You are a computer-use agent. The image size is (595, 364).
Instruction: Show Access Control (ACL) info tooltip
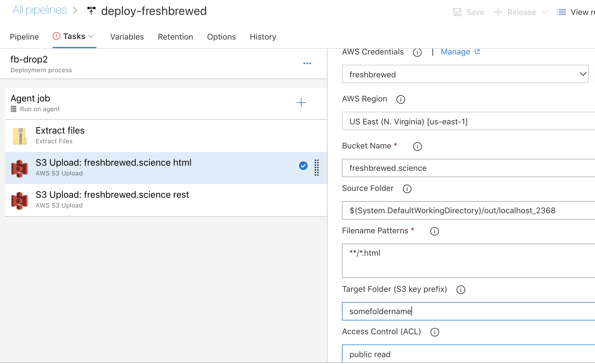point(435,332)
